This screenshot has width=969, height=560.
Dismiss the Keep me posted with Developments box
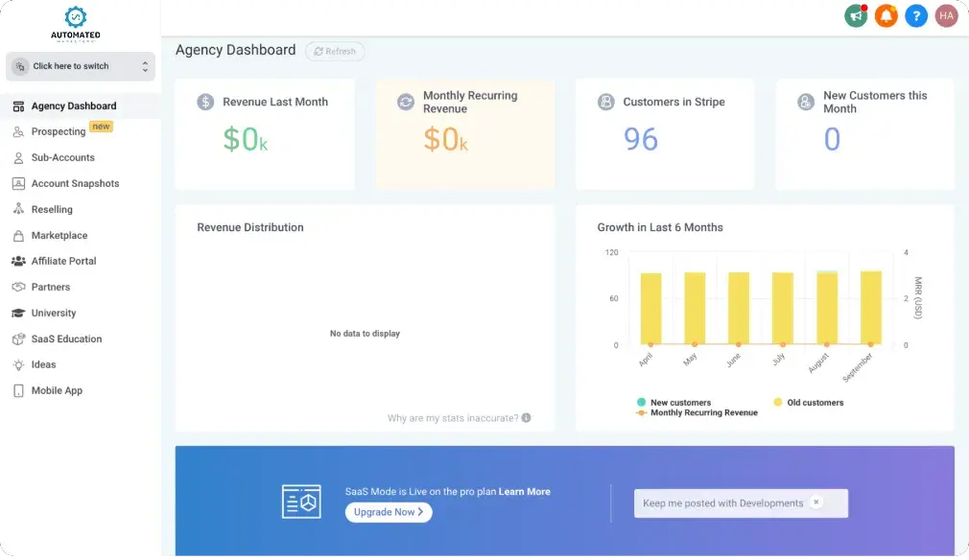(815, 502)
